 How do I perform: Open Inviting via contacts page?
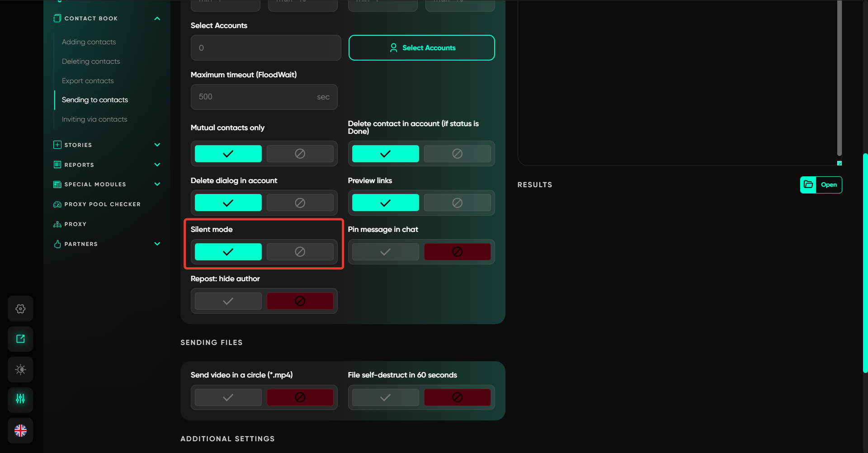pyautogui.click(x=94, y=119)
